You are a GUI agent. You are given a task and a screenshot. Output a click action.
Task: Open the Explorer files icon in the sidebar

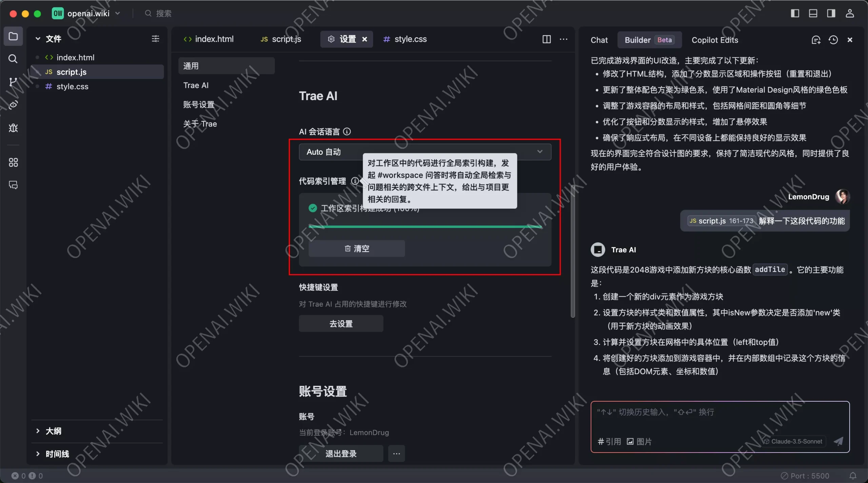click(13, 36)
